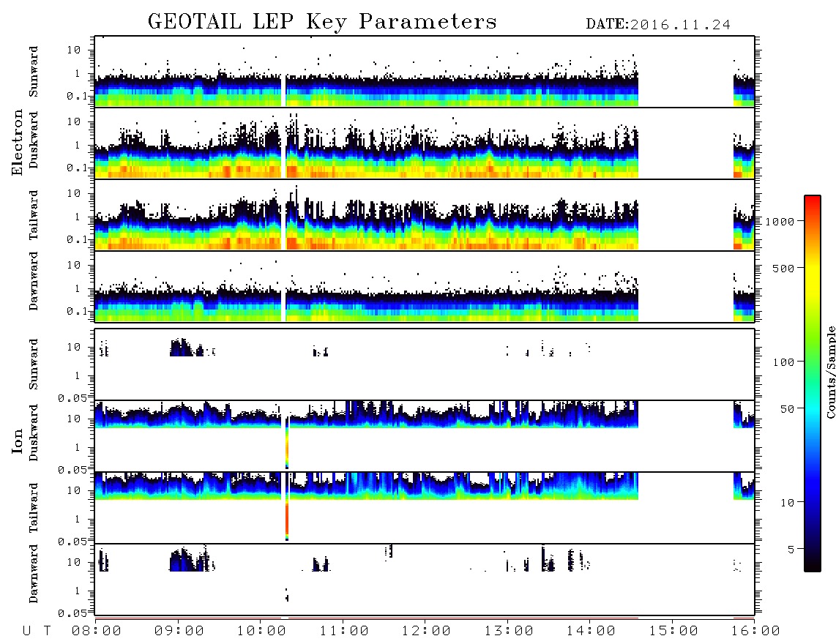The width and height of the screenshot is (836, 644).
Task: Select the Electron Tailward axis label
Action: pos(34,215)
